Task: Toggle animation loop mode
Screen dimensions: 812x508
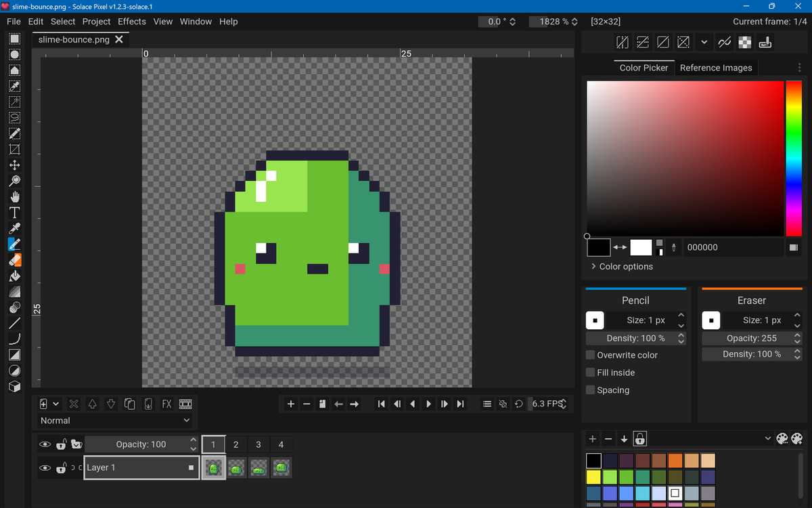Action: [x=518, y=404]
